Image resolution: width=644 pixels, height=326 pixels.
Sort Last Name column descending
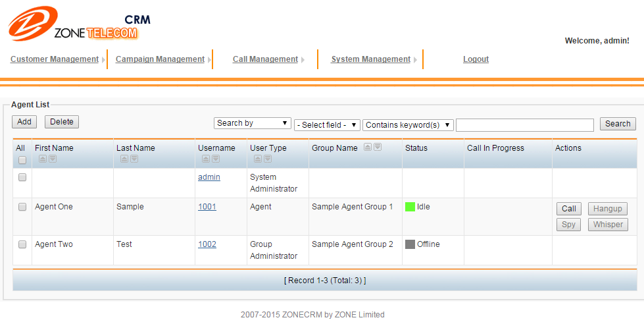(x=134, y=159)
